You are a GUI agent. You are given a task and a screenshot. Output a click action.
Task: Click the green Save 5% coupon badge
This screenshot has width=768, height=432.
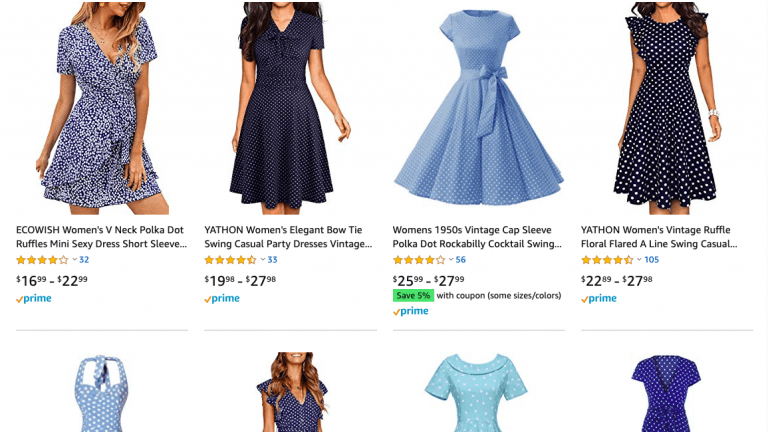point(413,295)
